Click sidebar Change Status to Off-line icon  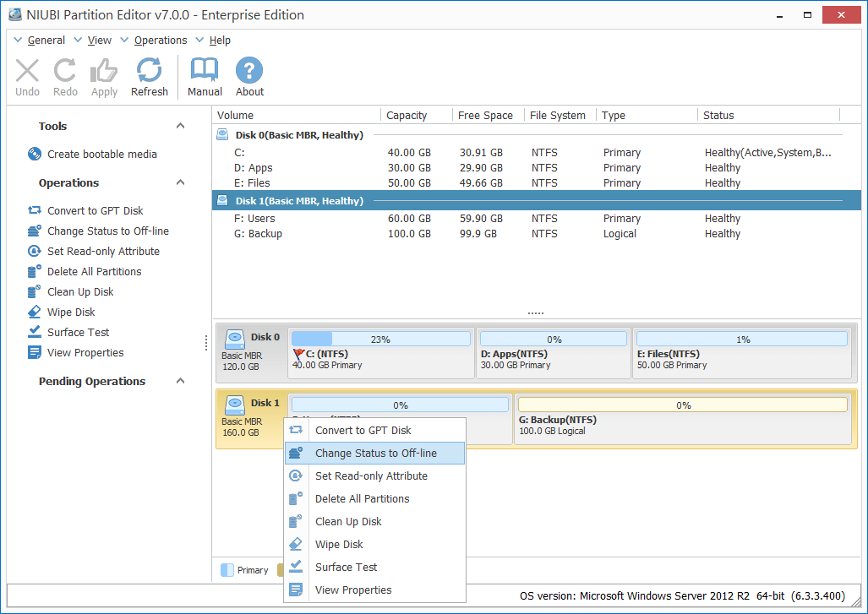click(x=35, y=231)
